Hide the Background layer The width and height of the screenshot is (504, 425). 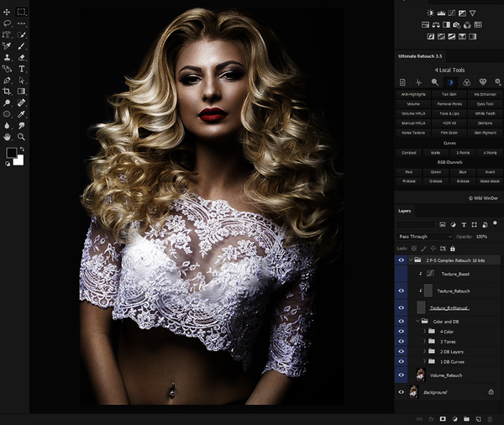click(402, 392)
